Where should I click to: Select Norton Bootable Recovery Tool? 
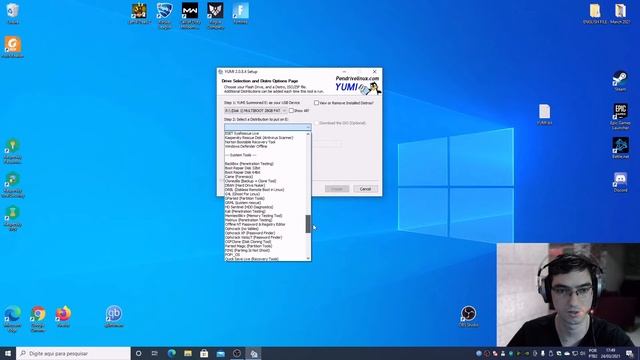pyautogui.click(x=250, y=142)
